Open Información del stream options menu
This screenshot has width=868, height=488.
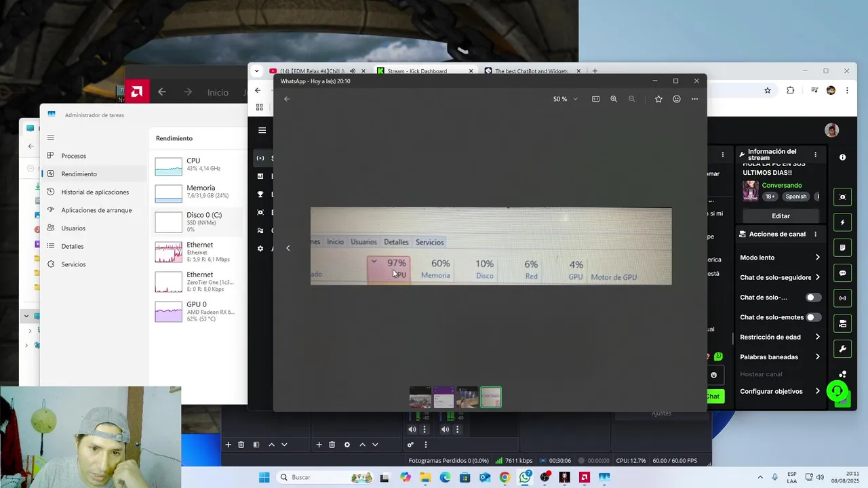point(815,155)
